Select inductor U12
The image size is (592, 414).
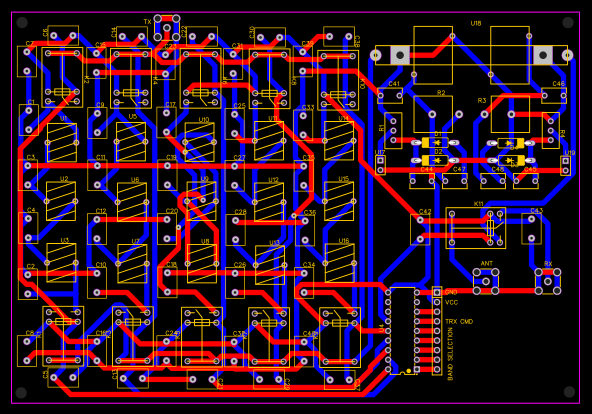269,202
